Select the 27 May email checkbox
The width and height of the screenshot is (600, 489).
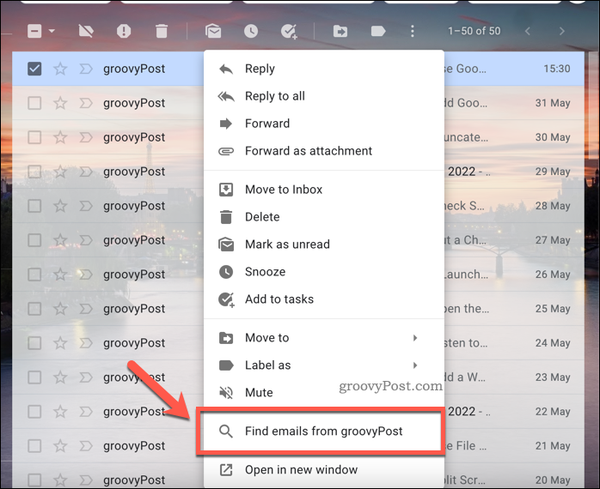(x=34, y=240)
